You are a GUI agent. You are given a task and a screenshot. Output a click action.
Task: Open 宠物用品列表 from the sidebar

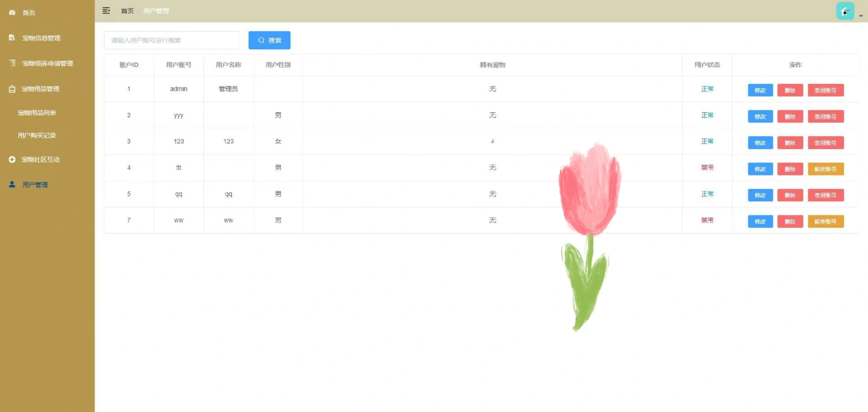click(x=37, y=113)
